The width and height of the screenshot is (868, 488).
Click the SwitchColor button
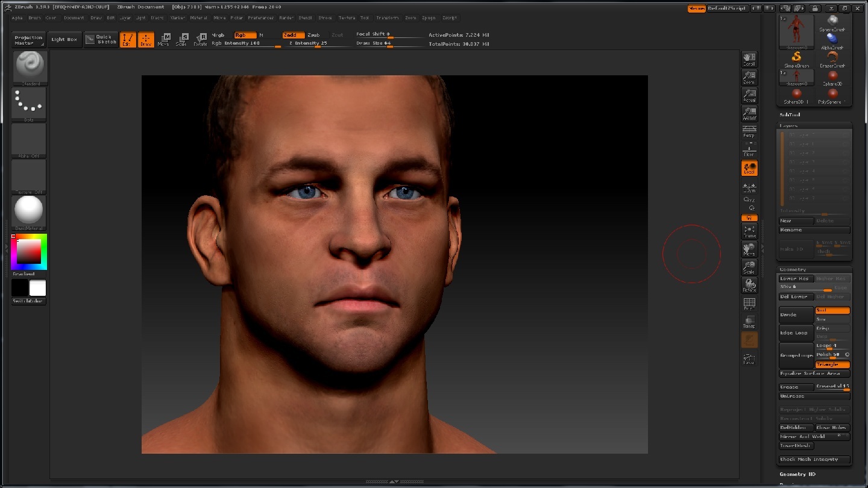(x=28, y=301)
